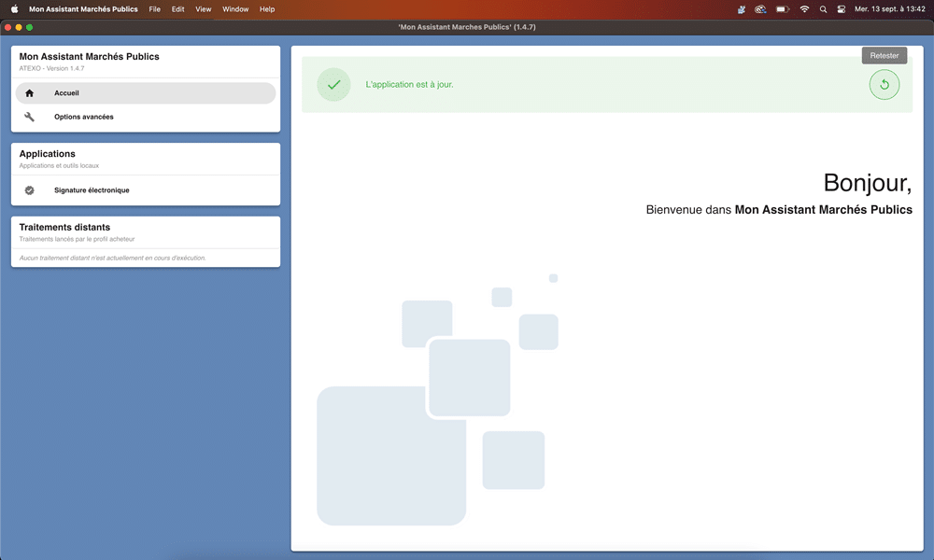Image resolution: width=934 pixels, height=560 pixels.
Task: Open the View menu
Action: [203, 9]
